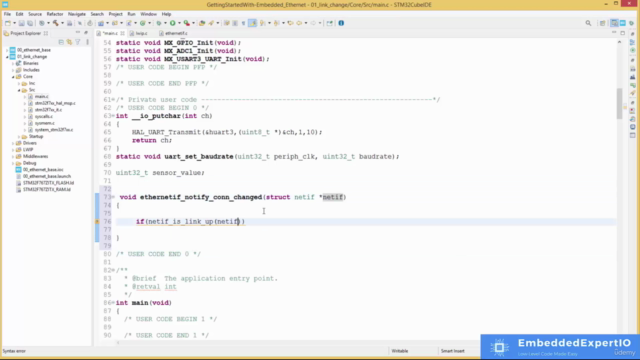The width and height of the screenshot is (640, 360).
Task: Toggle Skip All Breakpoints icon
Action: 80,23
